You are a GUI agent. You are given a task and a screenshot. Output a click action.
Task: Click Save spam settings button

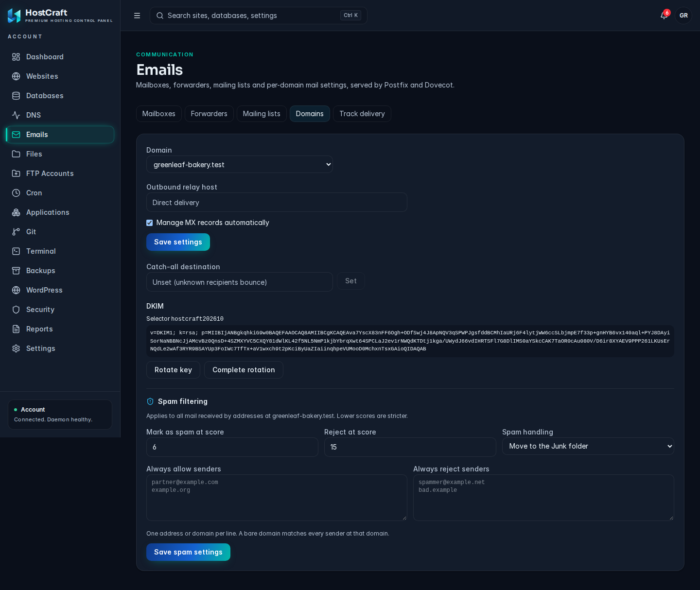[188, 552]
